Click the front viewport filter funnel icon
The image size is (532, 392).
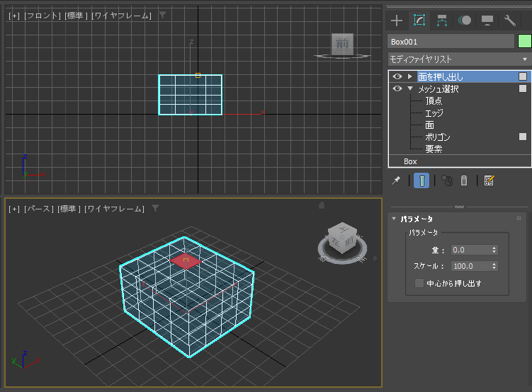162,16
